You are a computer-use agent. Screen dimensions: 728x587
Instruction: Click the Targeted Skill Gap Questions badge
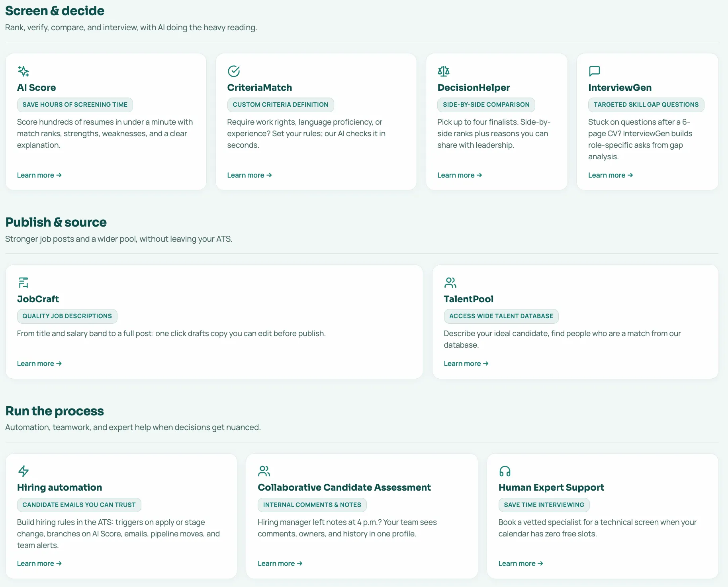(x=646, y=105)
